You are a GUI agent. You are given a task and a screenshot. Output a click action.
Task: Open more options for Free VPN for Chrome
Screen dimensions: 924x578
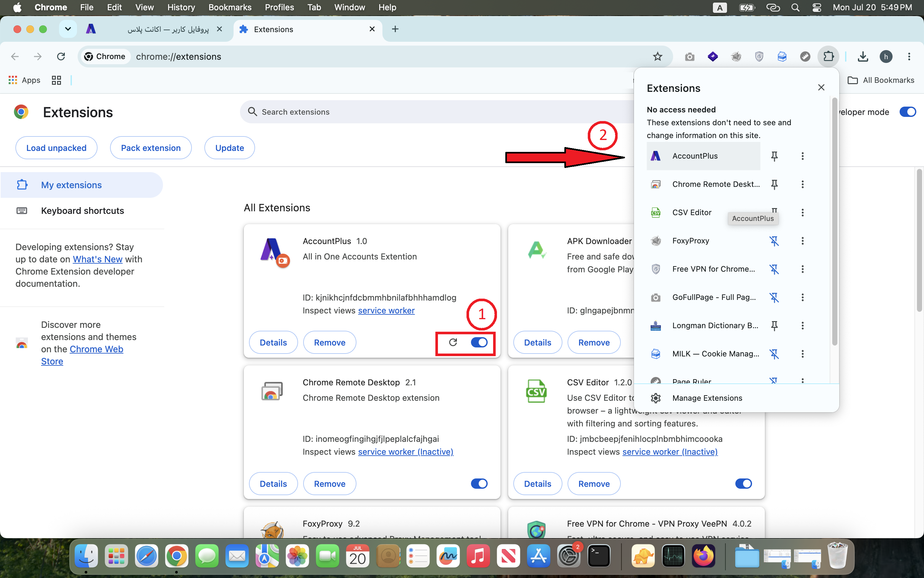coord(803,269)
